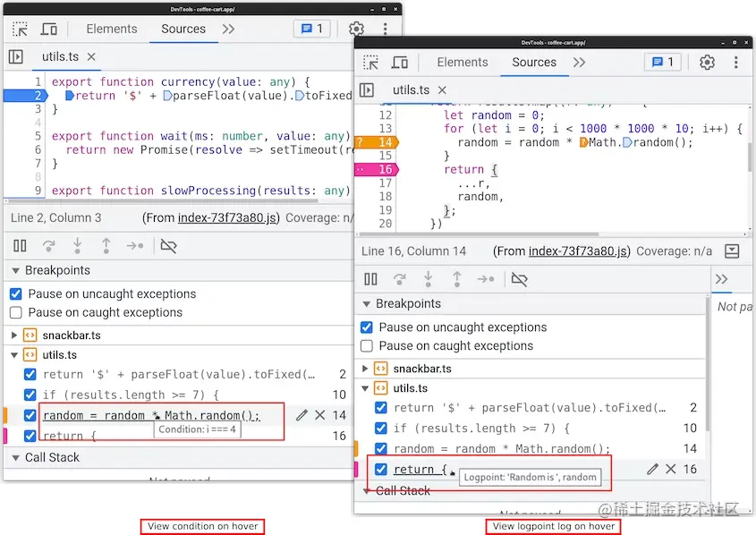The height and width of the screenshot is (535, 756).
Task: Deactivate breakpoints icon in right DevTools window
Action: click(x=519, y=279)
